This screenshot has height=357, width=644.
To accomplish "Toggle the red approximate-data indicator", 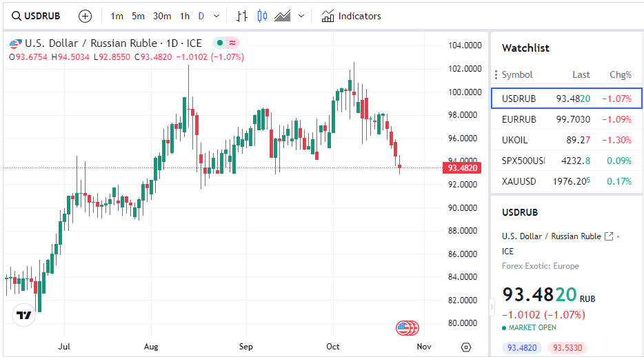I will (x=232, y=43).
